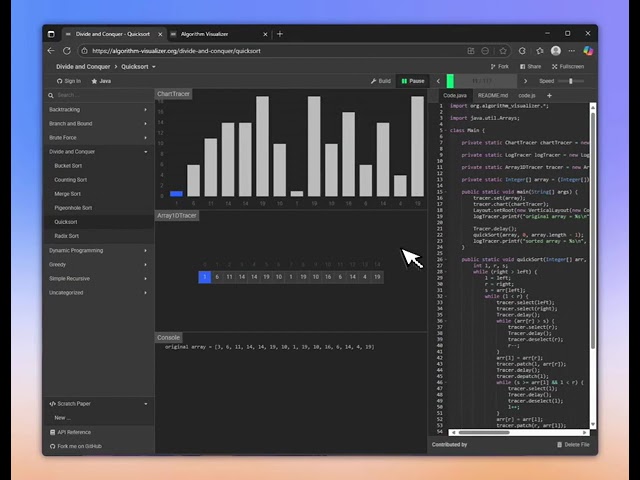The image size is (640, 480).
Task: Click Sign In with GitHub
Action: coord(69,81)
